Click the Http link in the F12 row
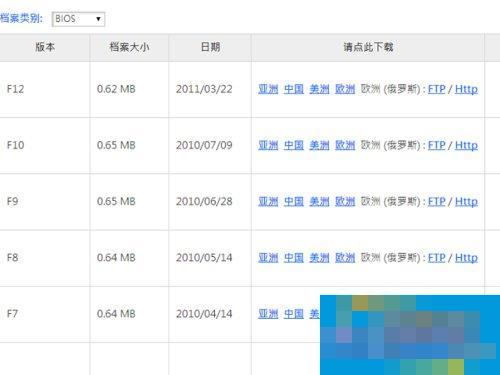Screen dimensions: 500x375 click(466, 89)
